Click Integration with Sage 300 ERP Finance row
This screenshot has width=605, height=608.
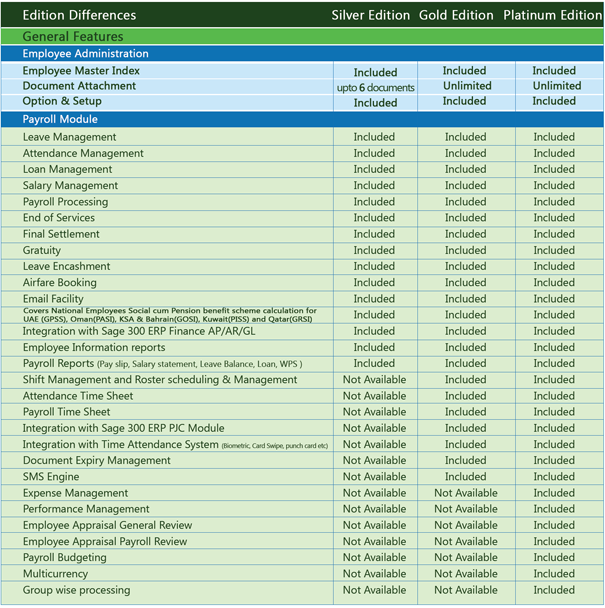click(302, 331)
